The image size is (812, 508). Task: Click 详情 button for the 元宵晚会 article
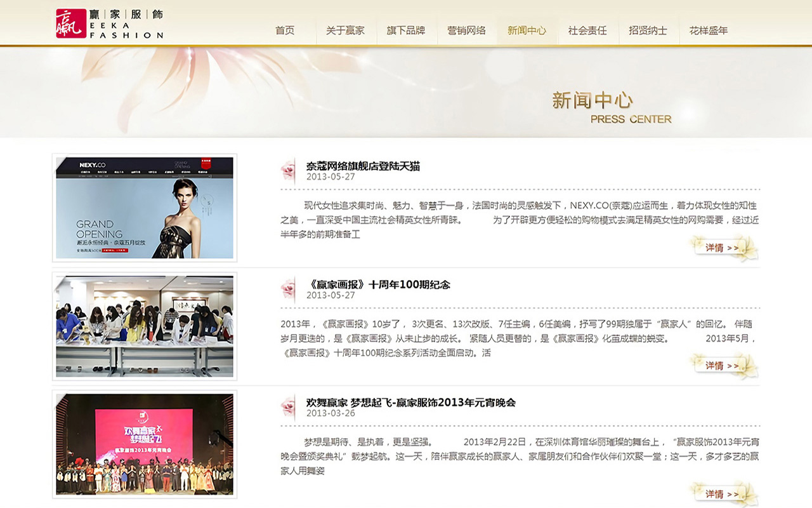pyautogui.click(x=723, y=493)
